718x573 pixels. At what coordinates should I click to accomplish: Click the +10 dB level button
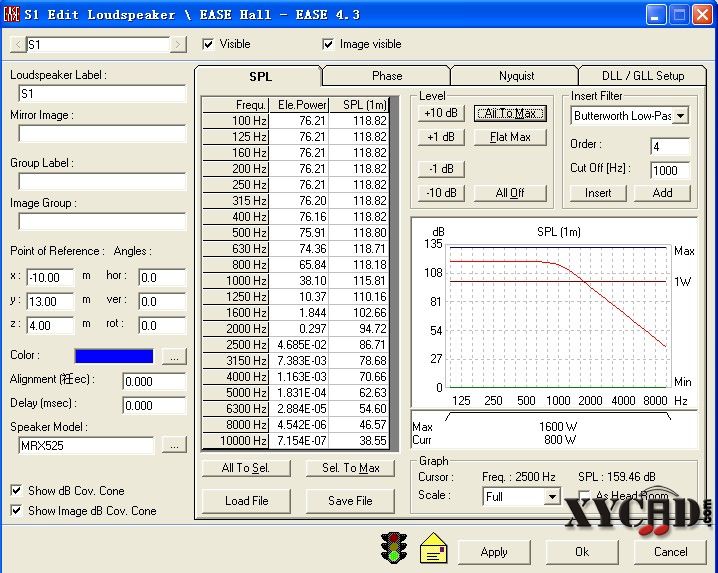point(441,113)
